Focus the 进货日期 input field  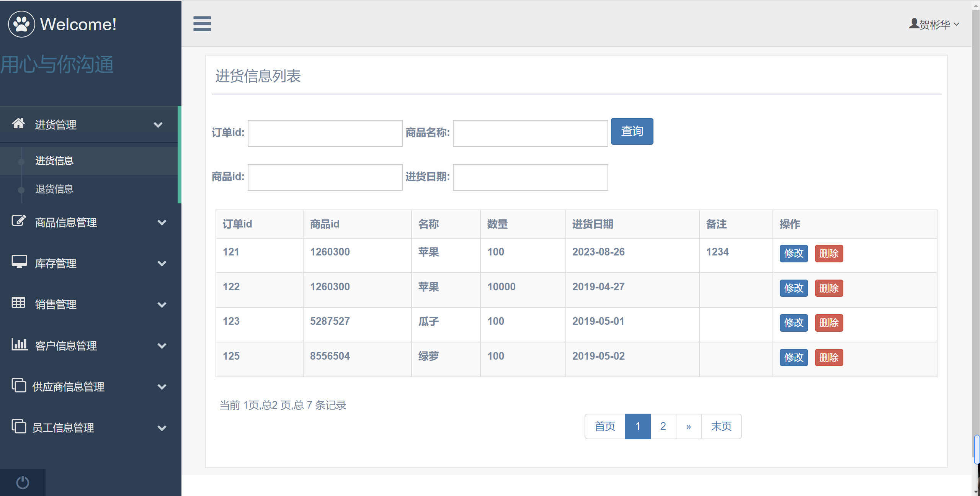531,177
